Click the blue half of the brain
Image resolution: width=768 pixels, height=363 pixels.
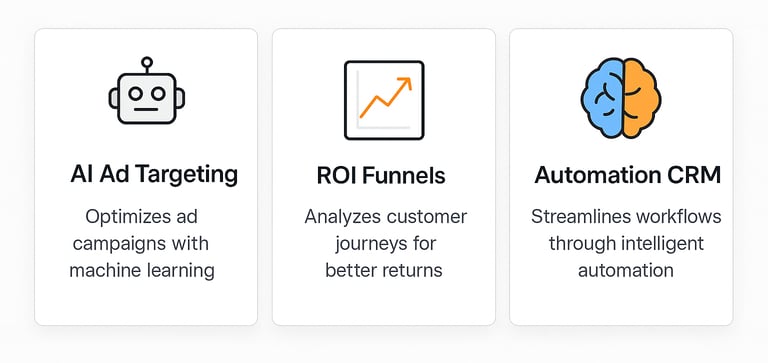point(602,98)
